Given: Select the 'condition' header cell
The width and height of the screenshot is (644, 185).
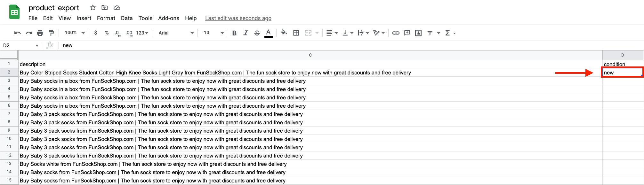Looking at the screenshot, I should coord(623,64).
